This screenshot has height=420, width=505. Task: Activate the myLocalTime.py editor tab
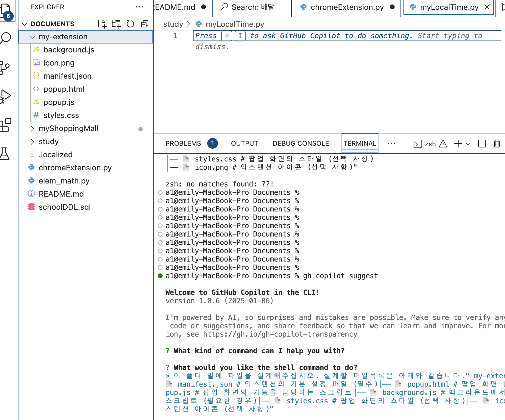coord(449,7)
